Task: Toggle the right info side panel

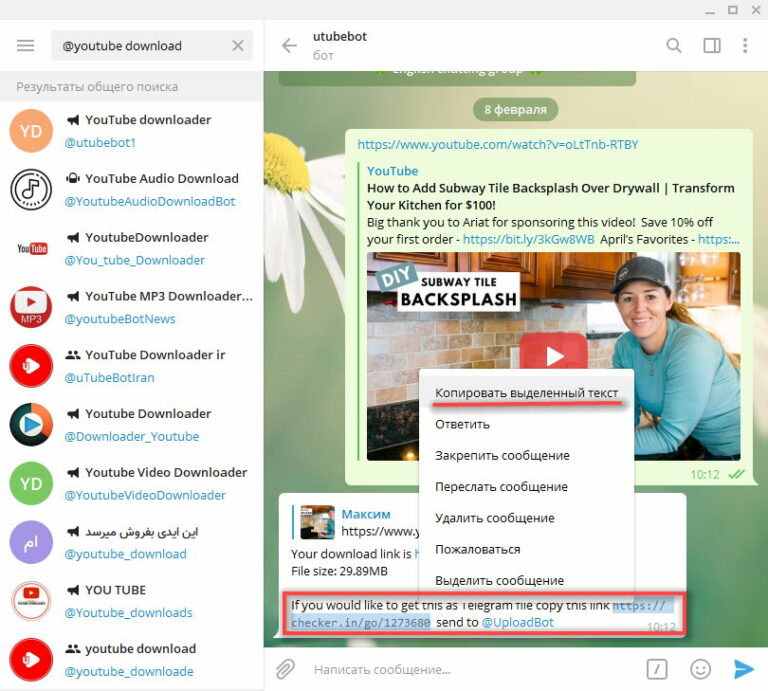Action: point(712,46)
